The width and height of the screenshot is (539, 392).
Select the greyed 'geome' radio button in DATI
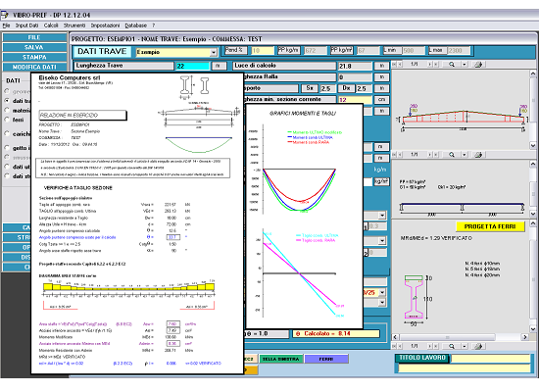(7, 91)
